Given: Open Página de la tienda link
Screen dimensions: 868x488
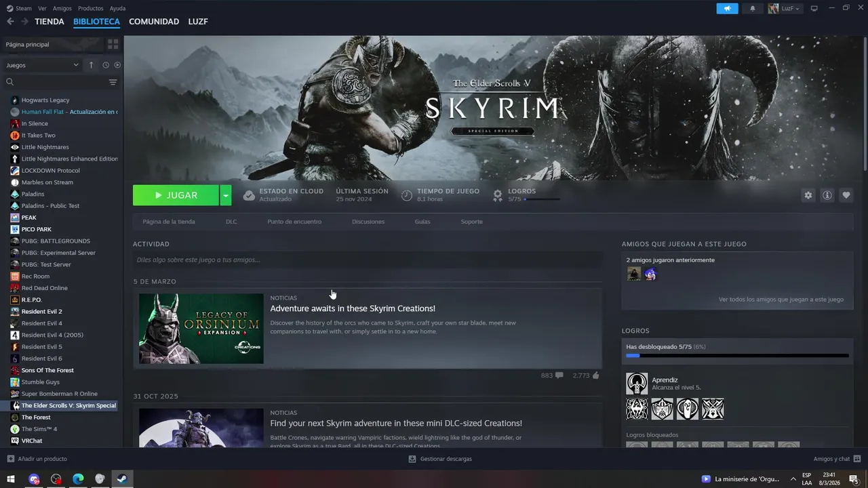Looking at the screenshot, I should pyautogui.click(x=169, y=222).
